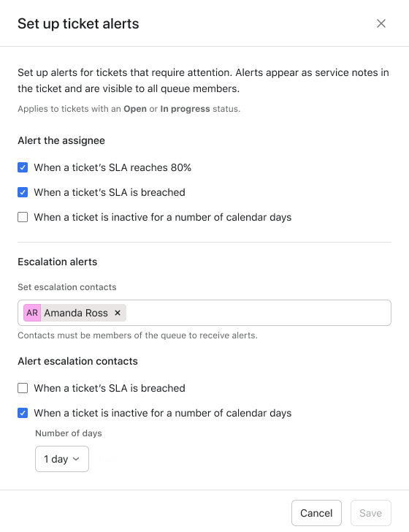Open the Number of days dropdown
The height and width of the screenshot is (532, 409).
tap(62, 459)
